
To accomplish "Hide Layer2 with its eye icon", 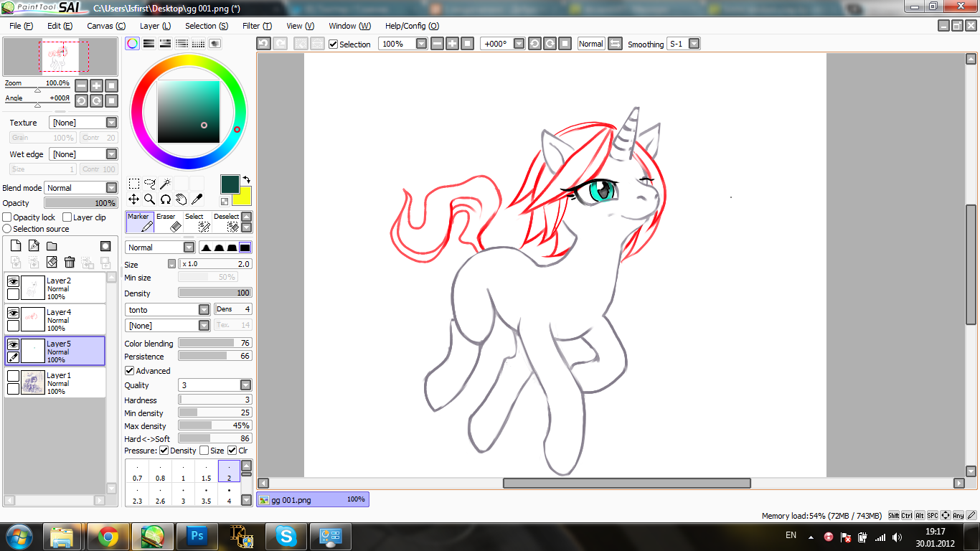I will (13, 281).
